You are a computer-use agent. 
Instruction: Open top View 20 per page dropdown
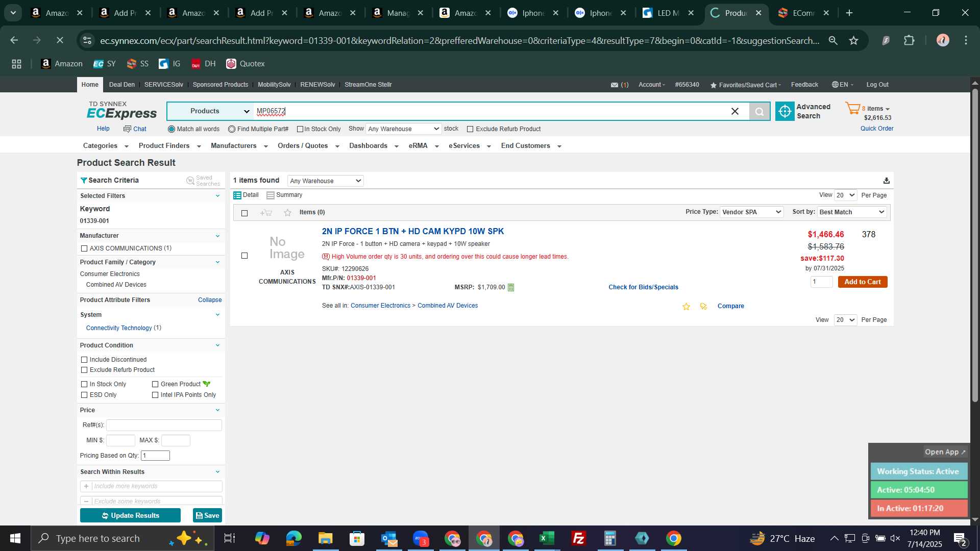(x=845, y=195)
